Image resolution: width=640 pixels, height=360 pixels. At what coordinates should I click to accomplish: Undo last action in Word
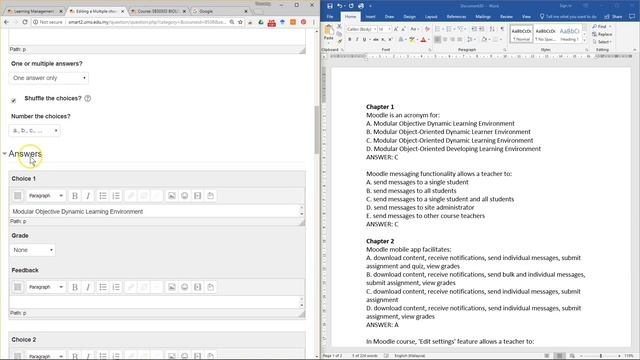point(340,6)
